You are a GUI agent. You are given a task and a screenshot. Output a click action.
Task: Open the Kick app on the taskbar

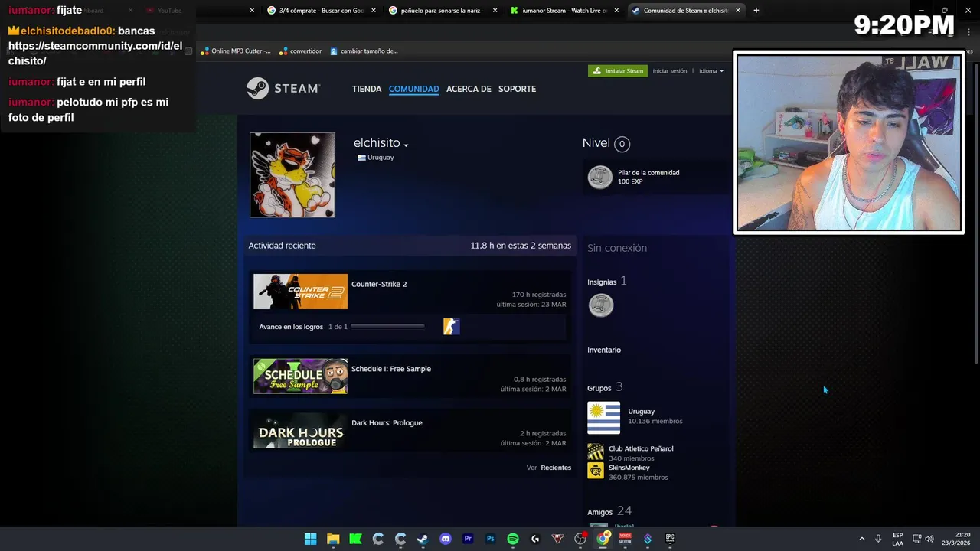[x=355, y=539]
